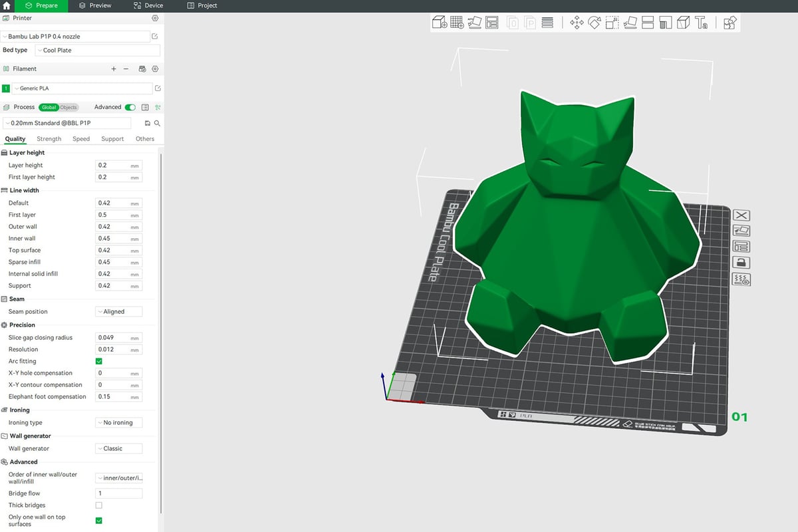Image resolution: width=798 pixels, height=532 pixels.
Task: Open the Support painting tool
Action: [x=666, y=23]
